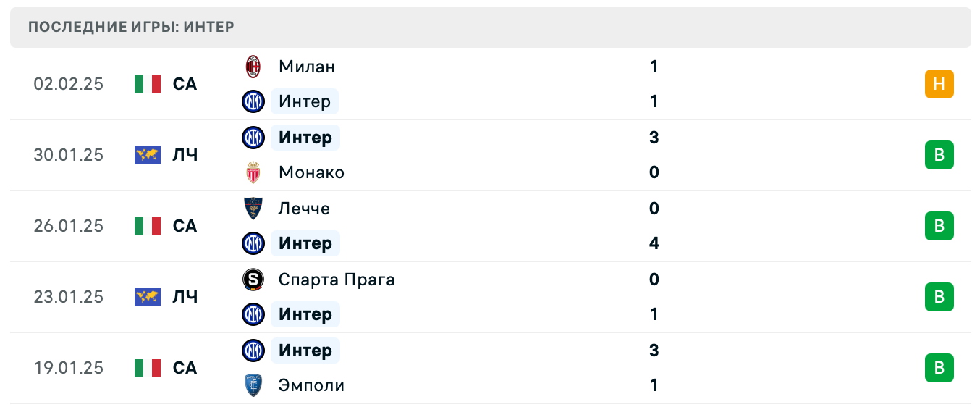Click the Sparta Praga club logo
The height and width of the screenshot is (407, 980).
253,280
